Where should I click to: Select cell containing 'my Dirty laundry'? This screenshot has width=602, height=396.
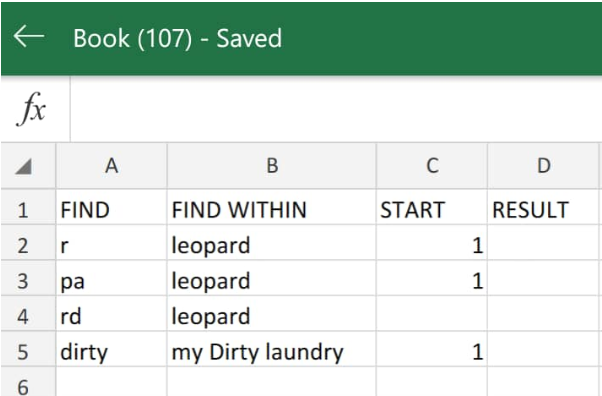pos(272,349)
